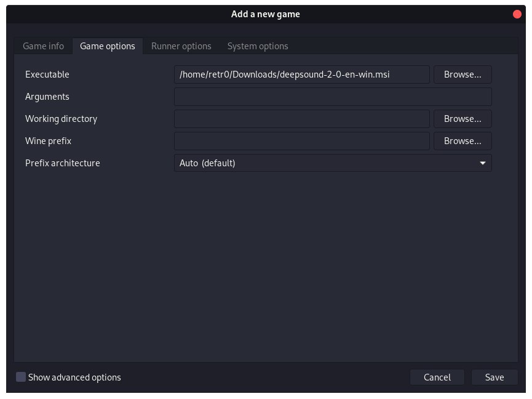Click the Working directory label
The image size is (532, 399).
(x=61, y=119)
